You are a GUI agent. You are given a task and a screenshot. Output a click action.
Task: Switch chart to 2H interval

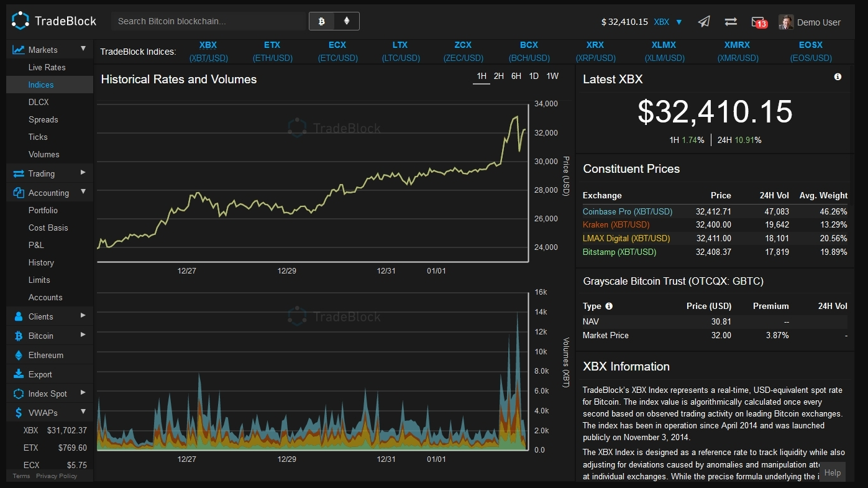(x=499, y=76)
